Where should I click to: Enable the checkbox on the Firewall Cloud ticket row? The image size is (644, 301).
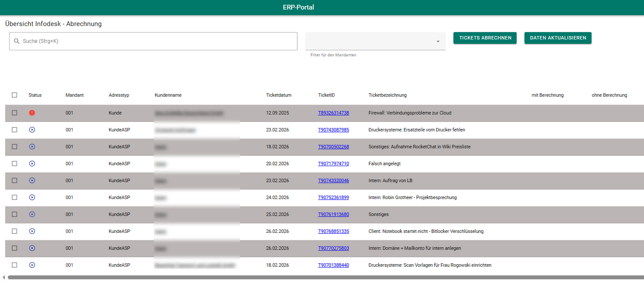[x=14, y=112]
